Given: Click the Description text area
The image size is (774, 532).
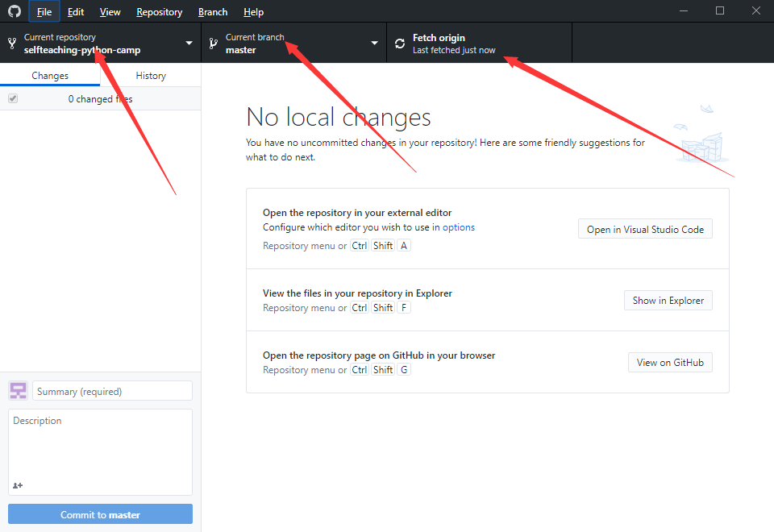Looking at the screenshot, I should (x=100, y=452).
